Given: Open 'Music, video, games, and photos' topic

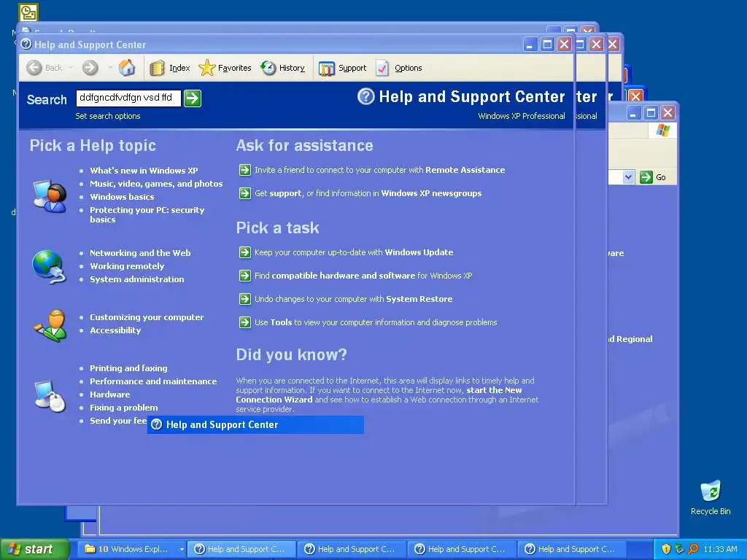Looking at the screenshot, I should pos(156,183).
